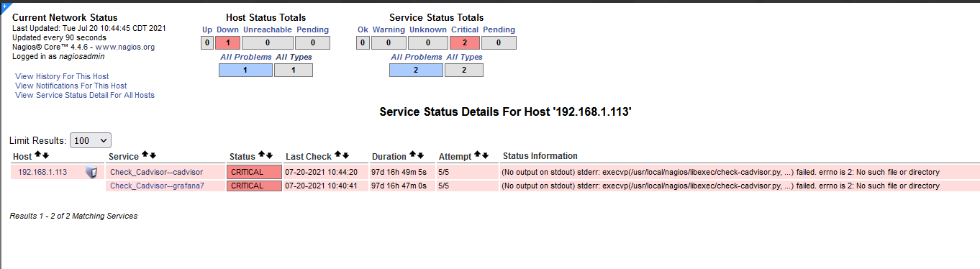Click last check time 07-20-2021 10:44:20
The image size is (980, 269).
321,172
